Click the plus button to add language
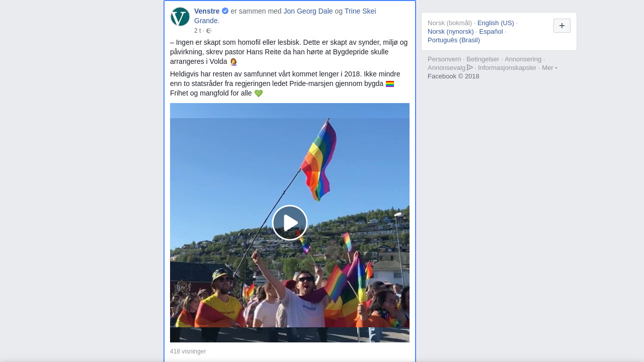This screenshot has height=362, width=644. point(562,26)
